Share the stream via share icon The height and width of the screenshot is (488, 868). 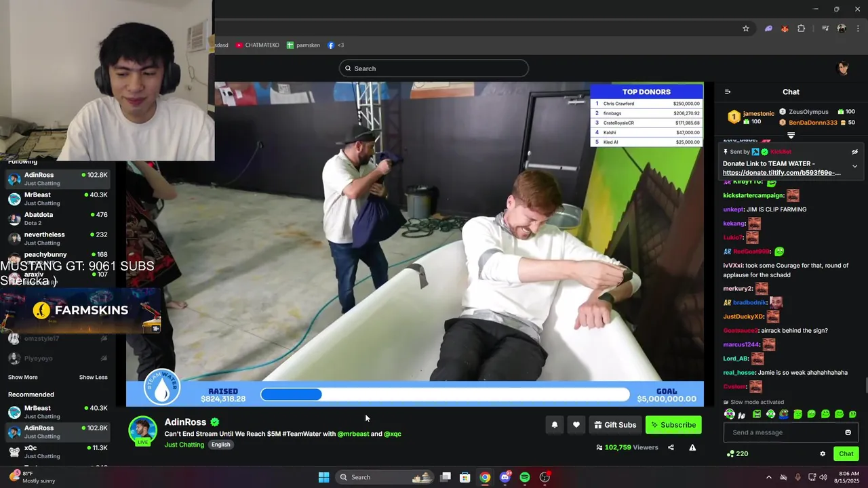click(671, 447)
